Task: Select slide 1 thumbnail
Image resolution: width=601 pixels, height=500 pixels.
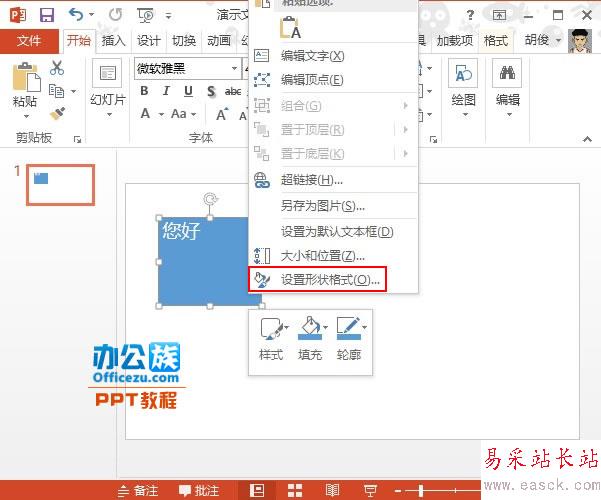Action: 61,185
